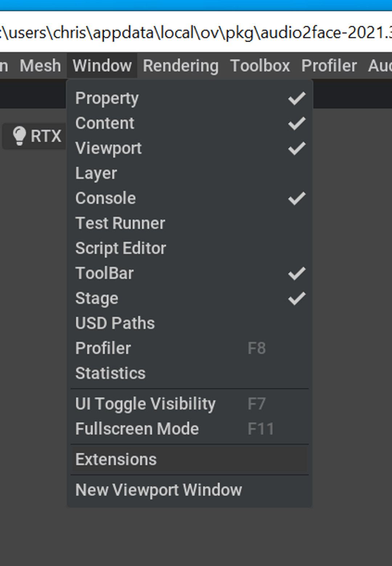Disable the Viewport window entry
The width and height of the screenshot is (392, 566).
[x=189, y=148]
